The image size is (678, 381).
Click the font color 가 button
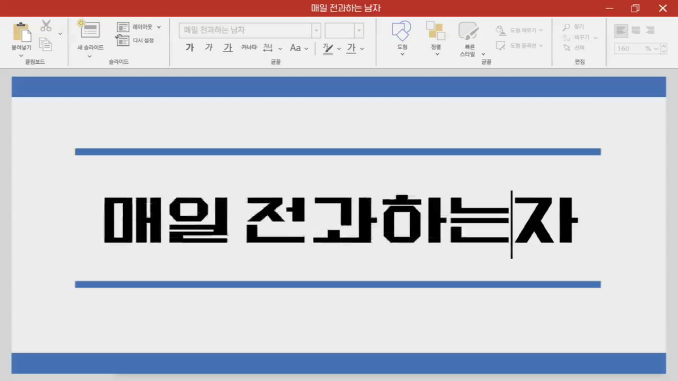pyautogui.click(x=351, y=48)
